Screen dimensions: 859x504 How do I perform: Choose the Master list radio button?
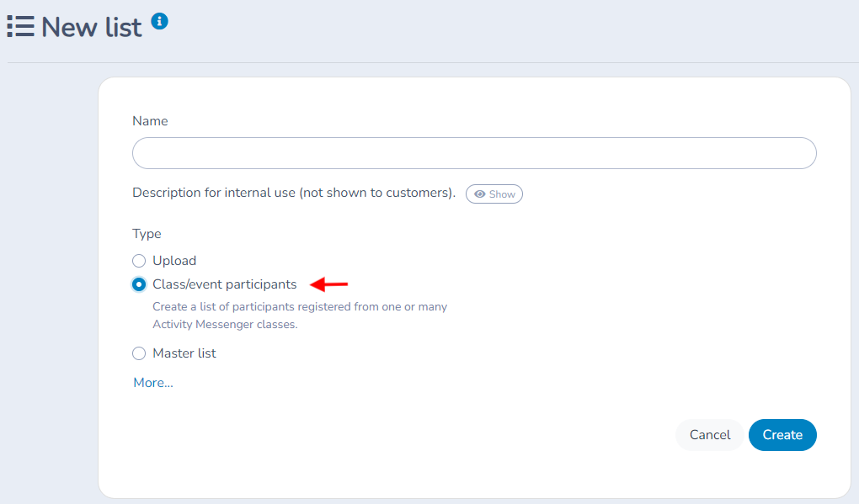(x=139, y=353)
